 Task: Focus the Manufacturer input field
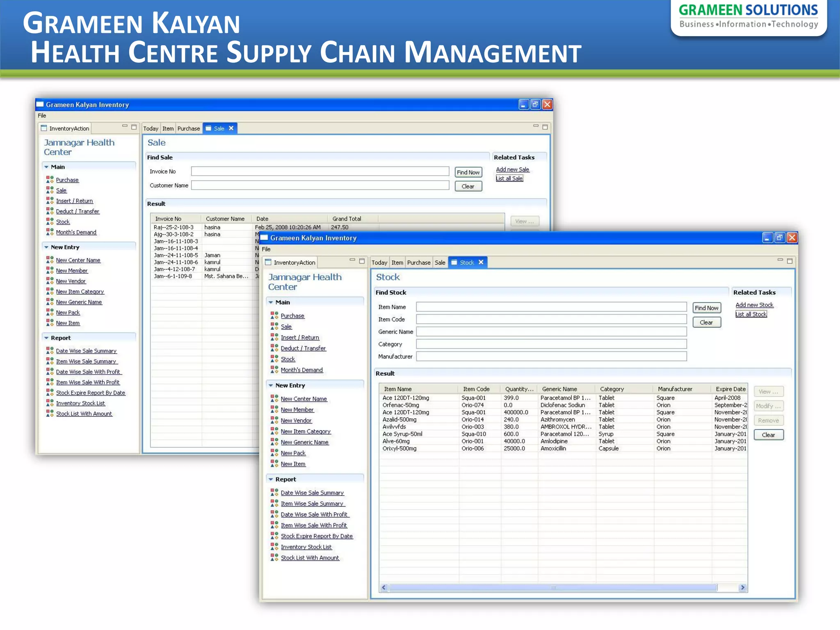click(x=551, y=356)
